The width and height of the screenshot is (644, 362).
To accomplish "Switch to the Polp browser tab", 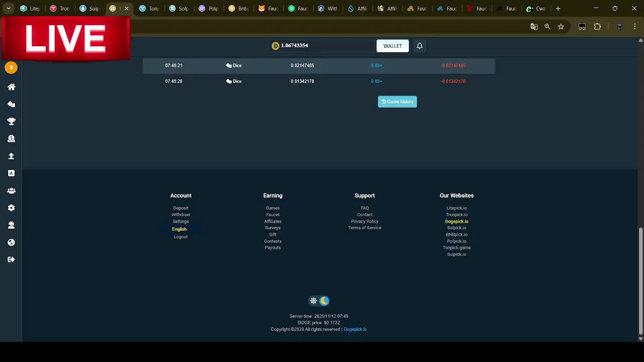I will coord(208,9).
